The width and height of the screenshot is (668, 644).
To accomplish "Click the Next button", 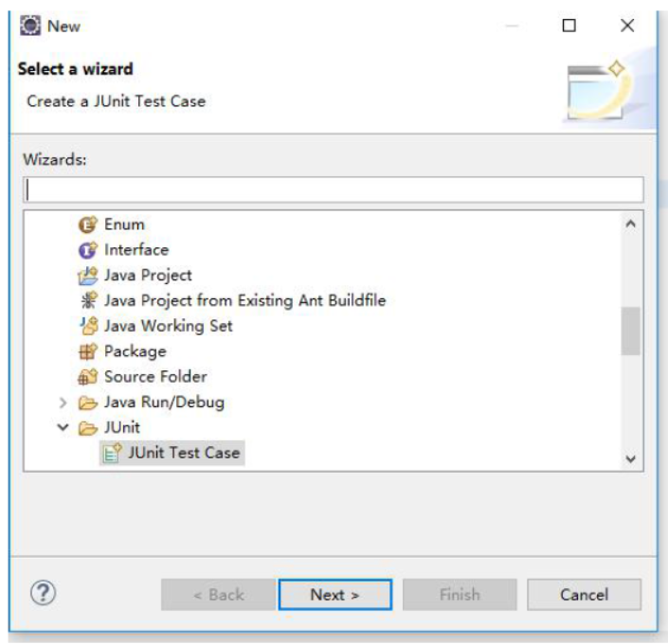I will click(335, 595).
